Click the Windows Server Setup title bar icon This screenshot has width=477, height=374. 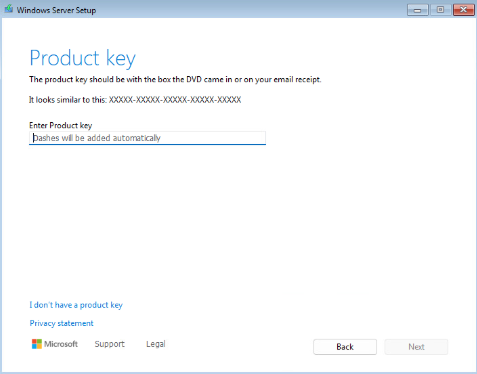pyautogui.click(x=9, y=9)
